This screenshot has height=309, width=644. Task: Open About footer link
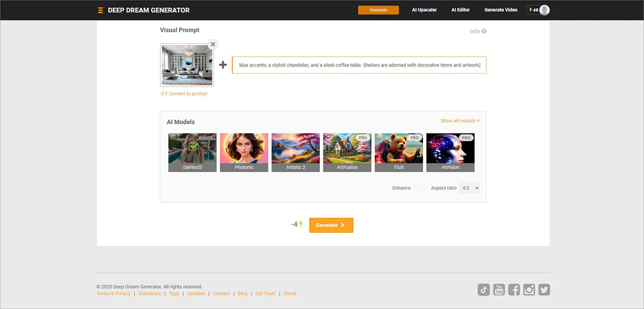click(290, 293)
